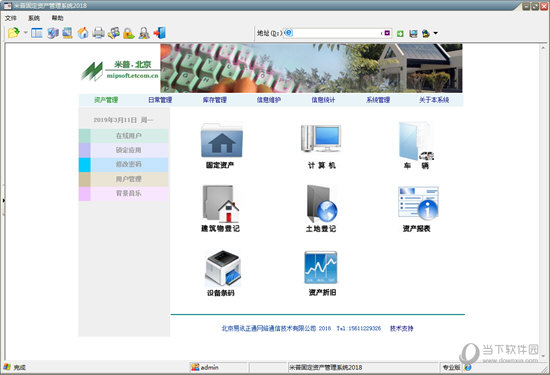The height and width of the screenshot is (375, 550).
Task: Switch to the 信息统计 navigation tab
Action: (x=323, y=100)
